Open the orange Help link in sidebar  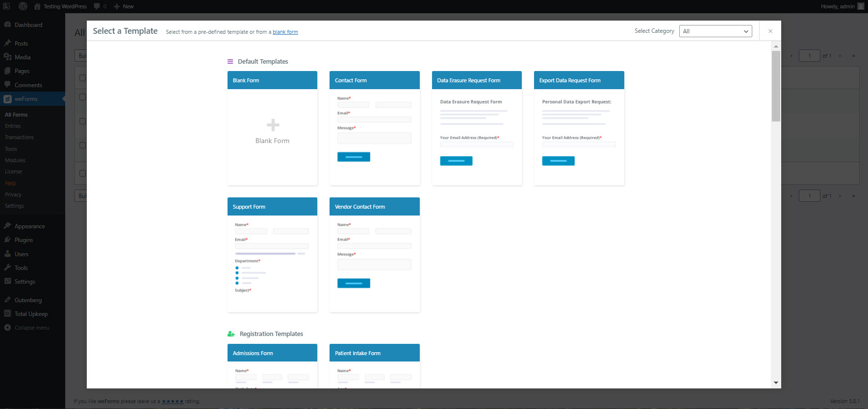(10, 183)
